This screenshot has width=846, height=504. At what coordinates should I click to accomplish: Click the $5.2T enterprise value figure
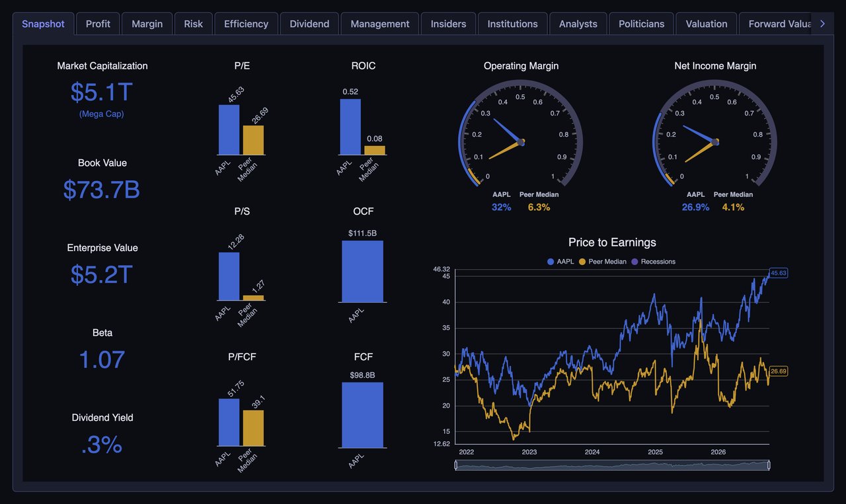(x=102, y=274)
